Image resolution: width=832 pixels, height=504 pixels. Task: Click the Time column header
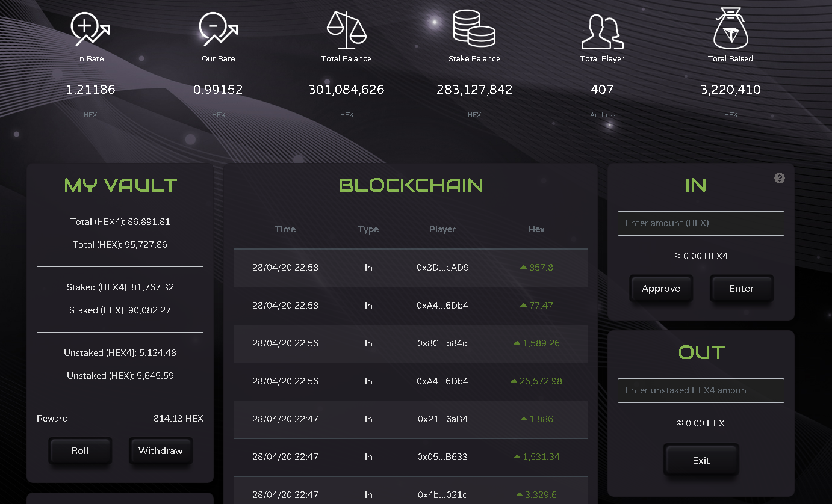coord(285,229)
